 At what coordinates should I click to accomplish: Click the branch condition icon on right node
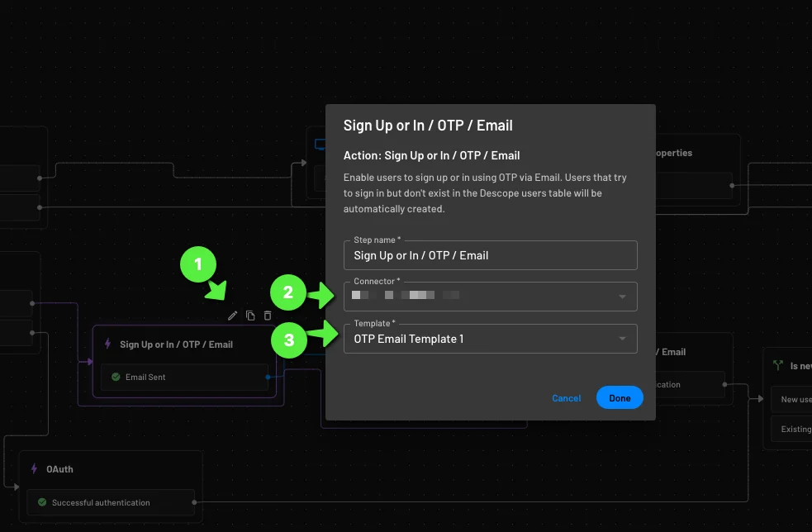click(778, 366)
